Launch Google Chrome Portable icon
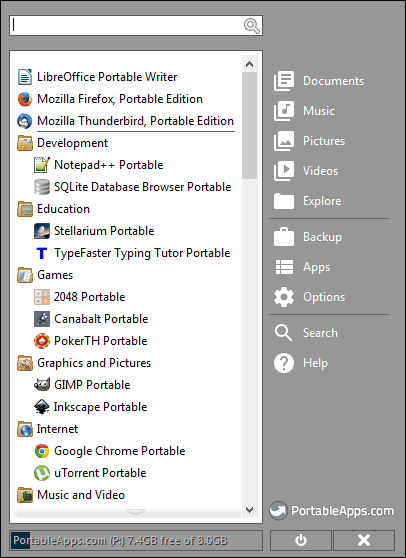Image resolution: width=406 pixels, height=558 pixels. pyautogui.click(x=42, y=451)
